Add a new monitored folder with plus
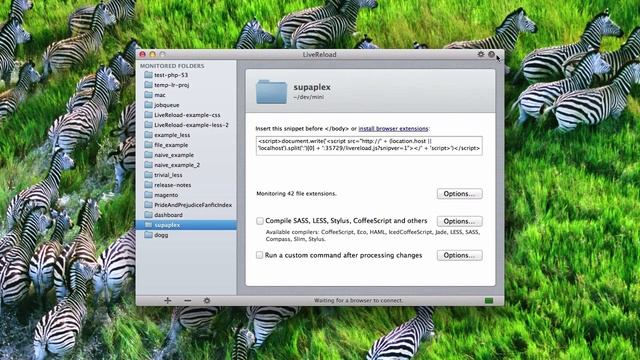This screenshot has height=360, width=640. [x=168, y=300]
